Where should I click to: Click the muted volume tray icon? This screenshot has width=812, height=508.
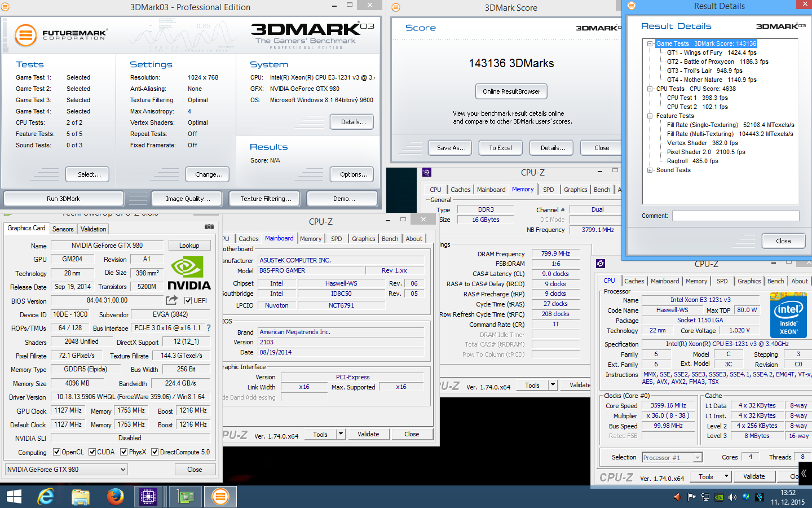[x=677, y=497]
